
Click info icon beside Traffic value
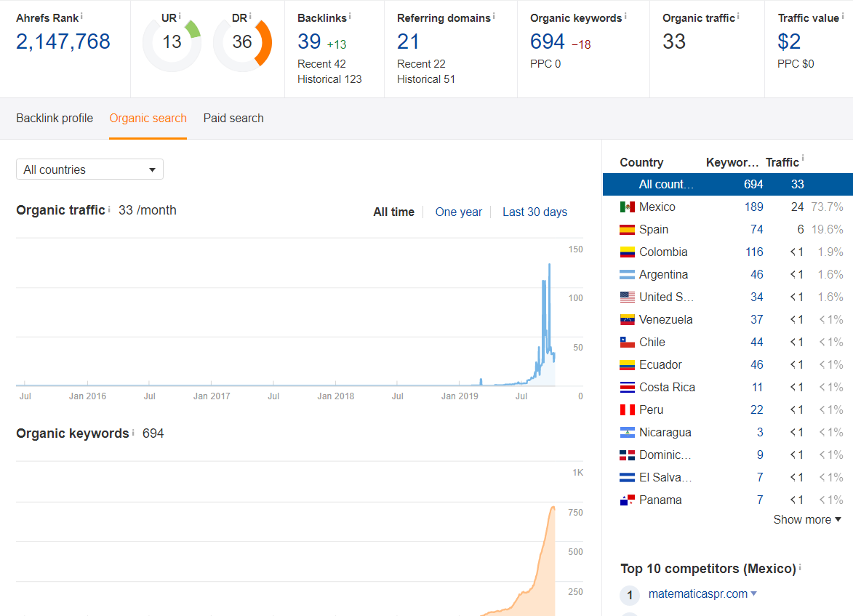coord(843,16)
